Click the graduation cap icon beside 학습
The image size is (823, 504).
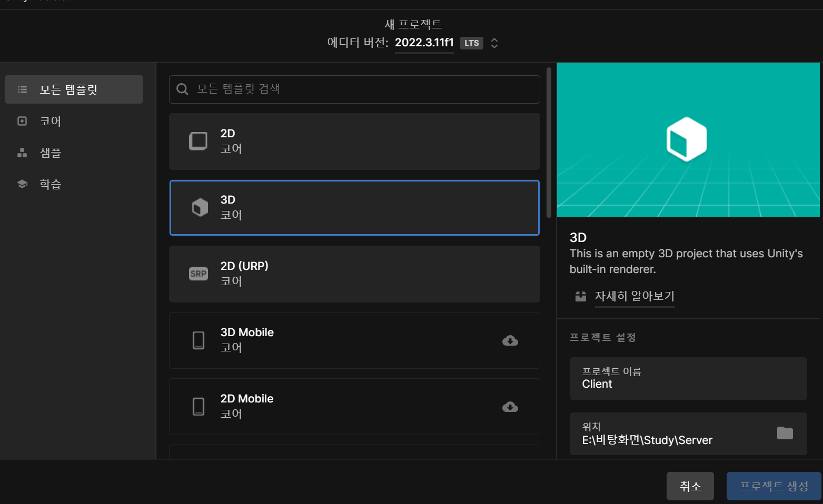pos(22,184)
